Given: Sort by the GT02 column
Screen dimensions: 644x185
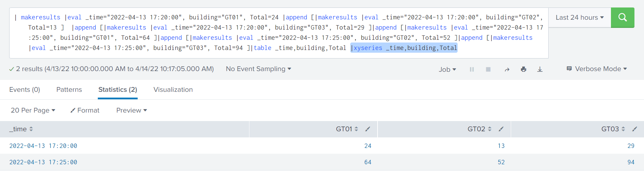Looking at the screenshot, I should click(x=479, y=129).
